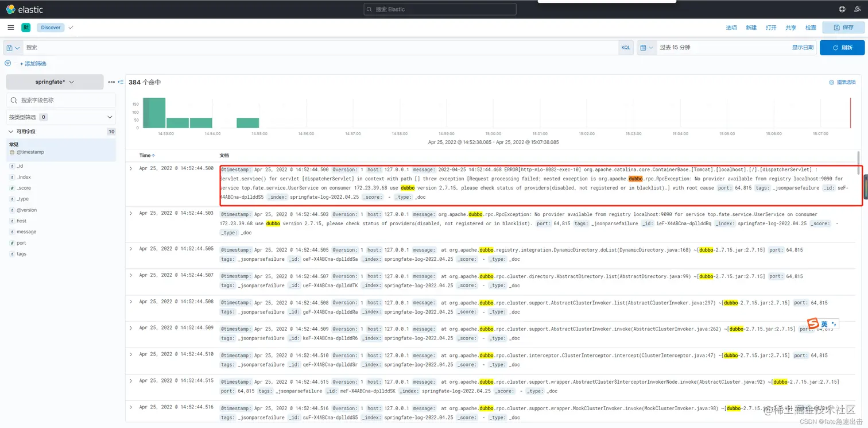The height and width of the screenshot is (428, 868).
Task: Click the filter options circle icon
Action: coord(8,63)
